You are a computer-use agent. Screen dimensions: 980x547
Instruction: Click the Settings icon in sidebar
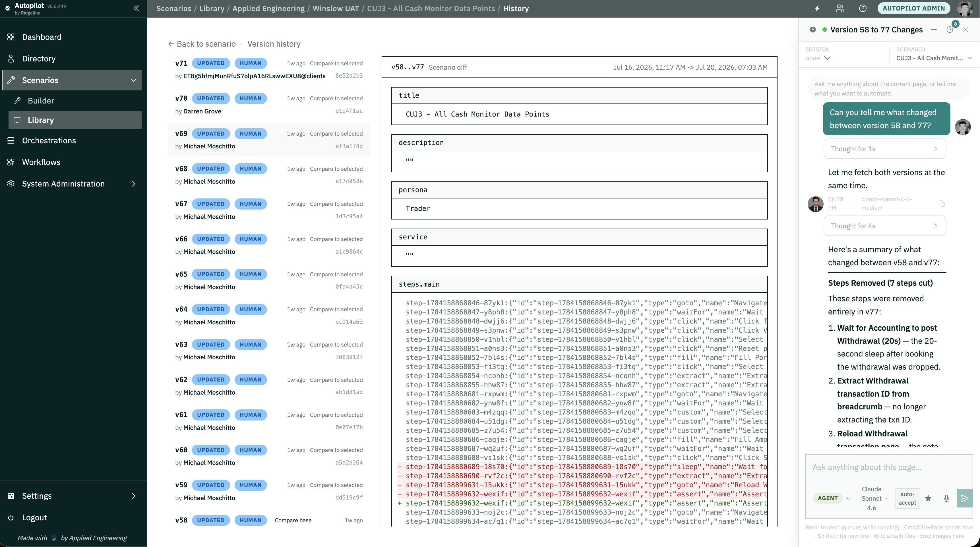coord(11,496)
